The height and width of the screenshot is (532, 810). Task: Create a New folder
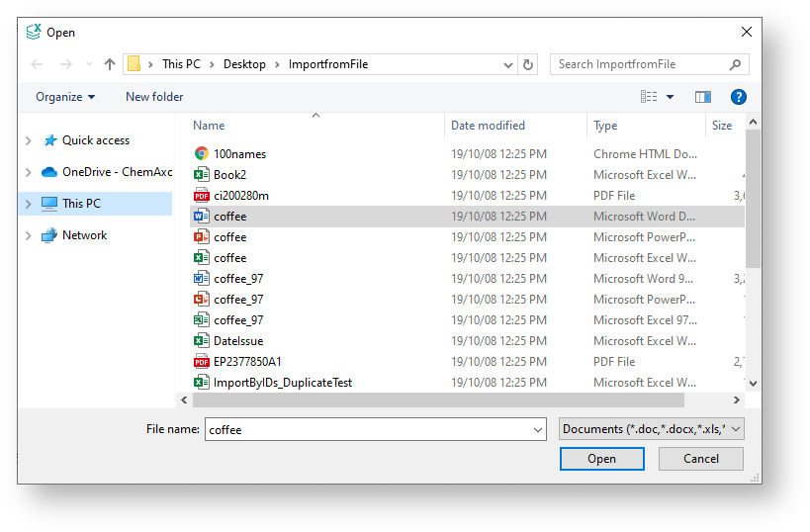(154, 97)
